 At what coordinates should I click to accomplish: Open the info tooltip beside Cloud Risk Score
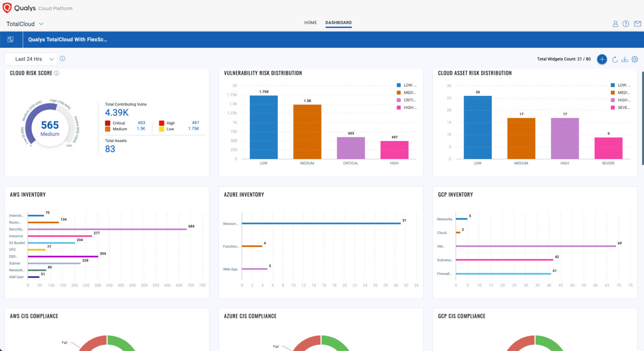point(57,73)
